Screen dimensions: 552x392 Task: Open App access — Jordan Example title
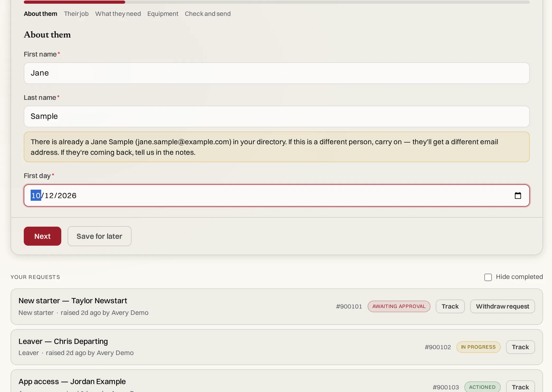click(72, 381)
